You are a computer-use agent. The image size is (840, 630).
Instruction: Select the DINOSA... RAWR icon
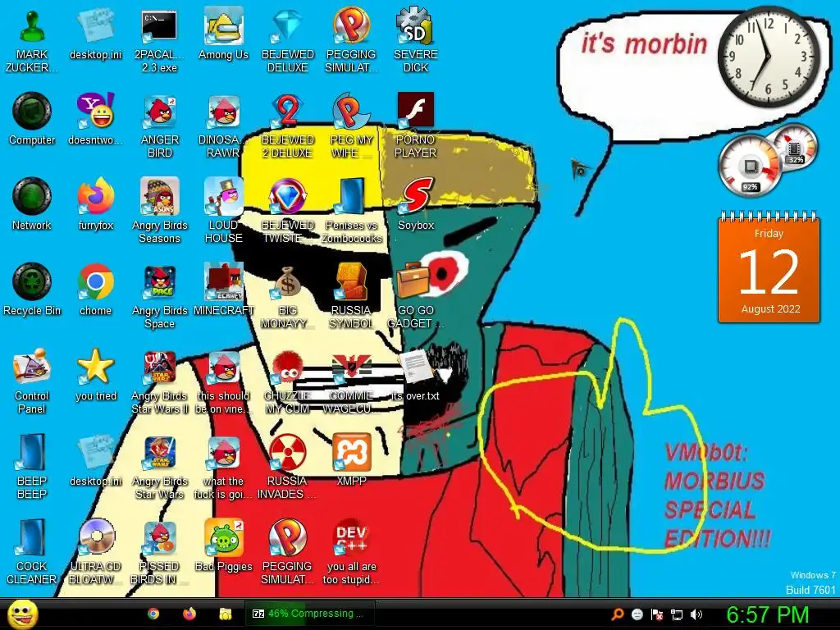tap(223, 126)
